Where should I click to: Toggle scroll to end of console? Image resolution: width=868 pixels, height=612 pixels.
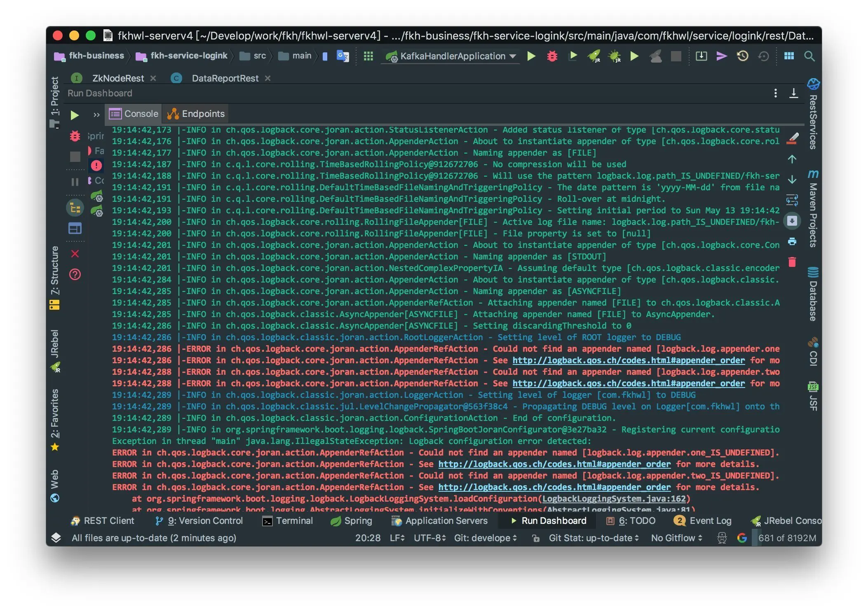click(792, 221)
